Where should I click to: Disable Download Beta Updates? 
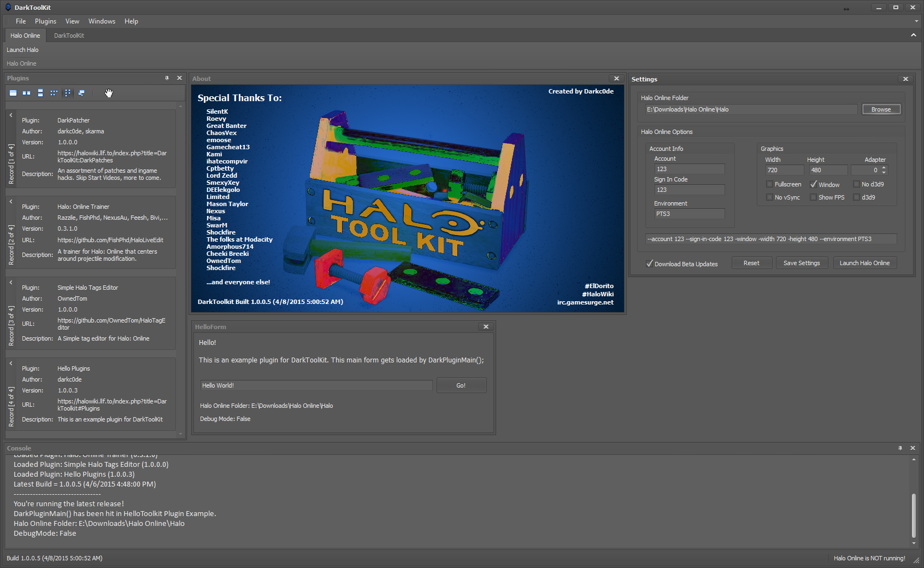point(650,263)
